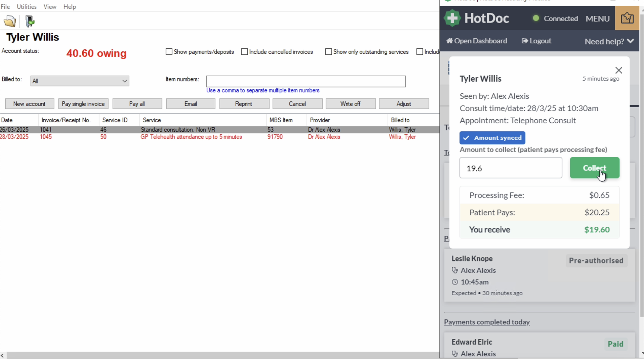Open the HotDoc orange inbox icon
This screenshot has width=644, height=359.
[627, 18]
